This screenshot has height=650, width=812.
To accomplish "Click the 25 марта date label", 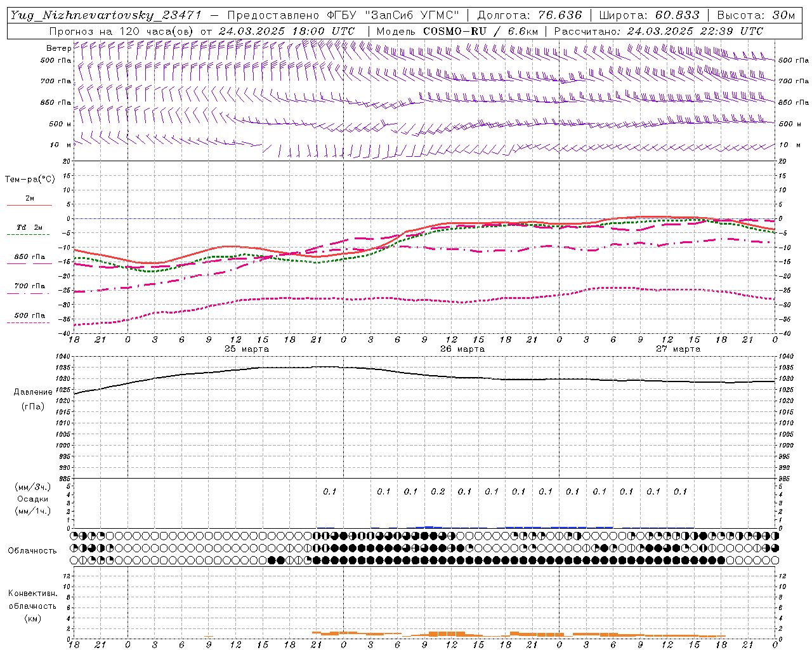I will (247, 349).
